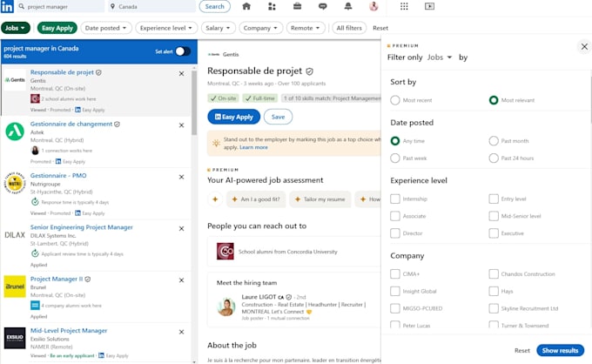The image size is (592, 364).
Task: Select Past month date posted
Action: (494, 141)
